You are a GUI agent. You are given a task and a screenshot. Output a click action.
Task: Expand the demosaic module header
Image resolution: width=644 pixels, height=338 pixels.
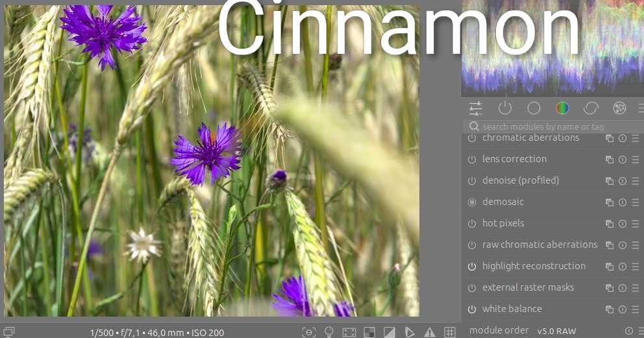point(502,202)
